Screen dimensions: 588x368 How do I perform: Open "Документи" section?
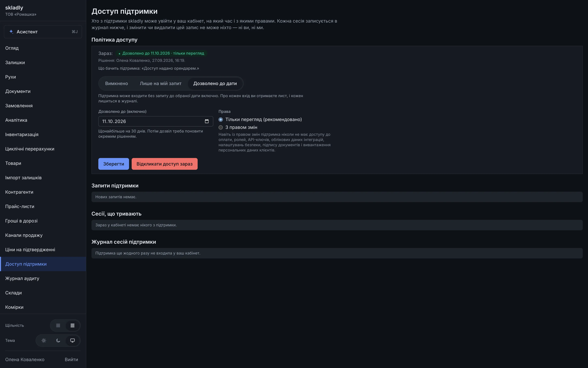click(43, 91)
